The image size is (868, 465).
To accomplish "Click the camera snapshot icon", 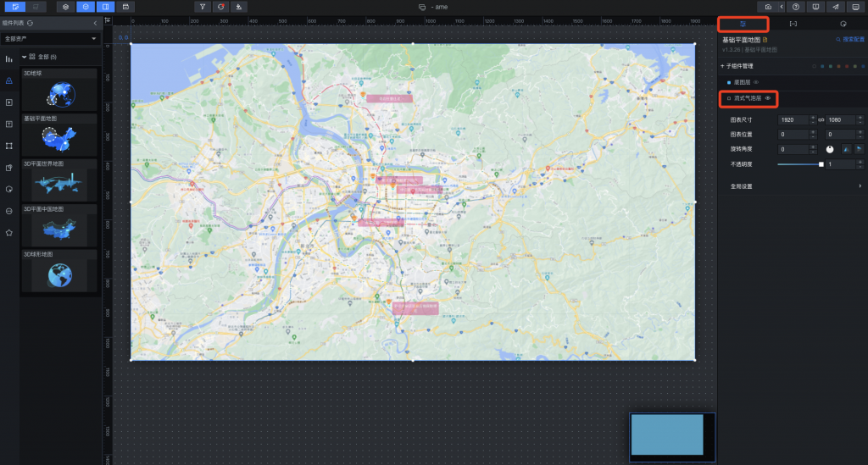I will pos(768,7).
